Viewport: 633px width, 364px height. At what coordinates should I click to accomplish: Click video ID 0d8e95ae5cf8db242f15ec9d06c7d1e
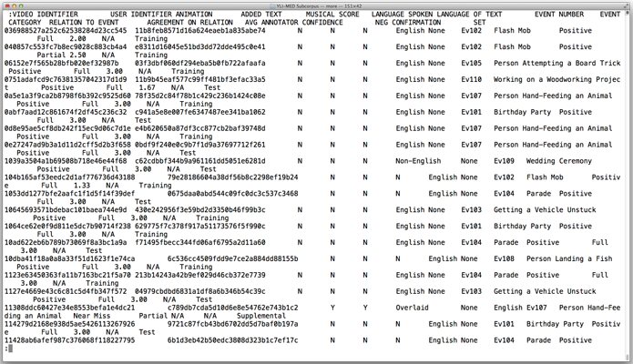coord(67,128)
